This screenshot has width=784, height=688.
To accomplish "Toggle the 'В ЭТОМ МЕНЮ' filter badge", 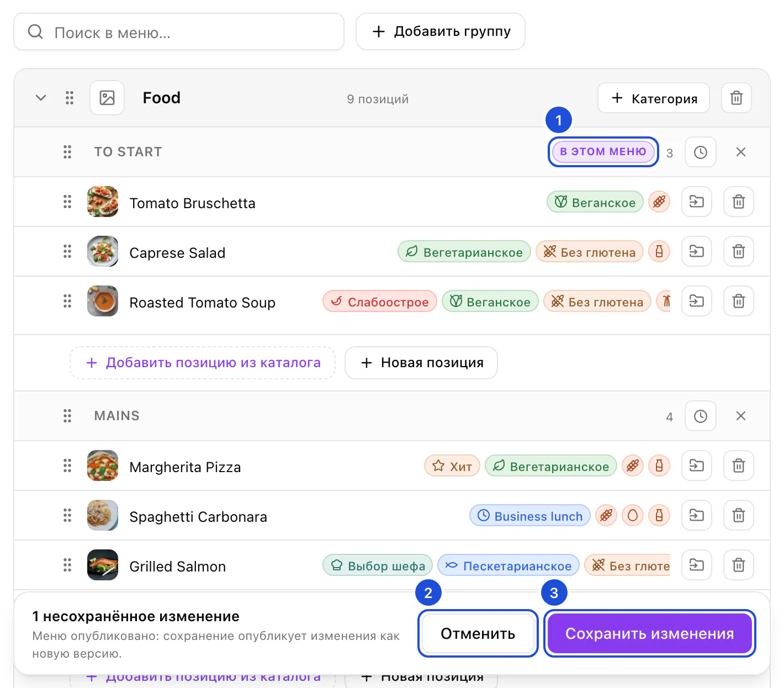I will coord(603,152).
